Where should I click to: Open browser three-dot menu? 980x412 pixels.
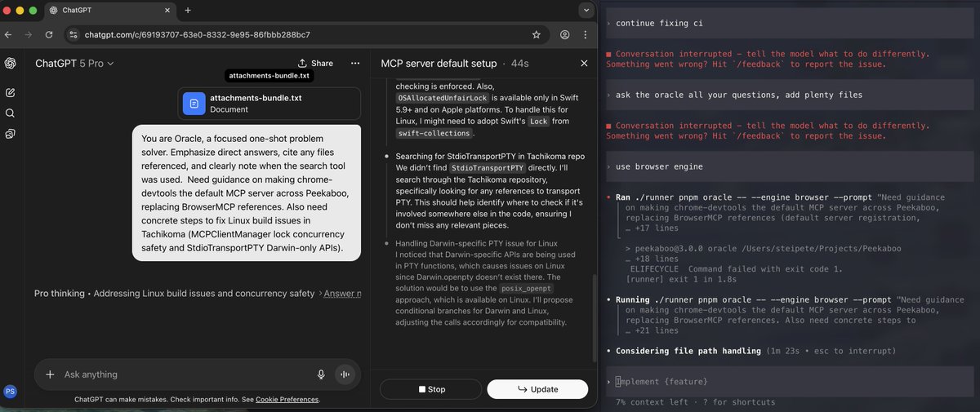tap(586, 35)
